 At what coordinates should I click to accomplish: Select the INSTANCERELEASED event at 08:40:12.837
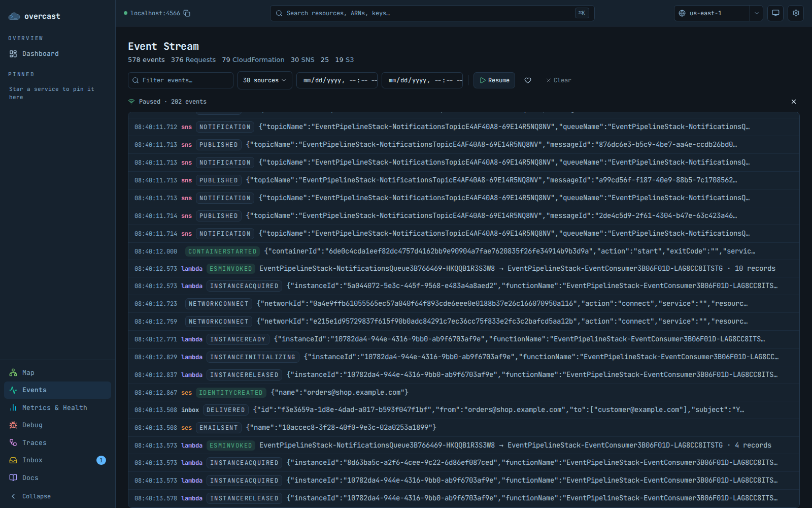pyautogui.click(x=463, y=375)
